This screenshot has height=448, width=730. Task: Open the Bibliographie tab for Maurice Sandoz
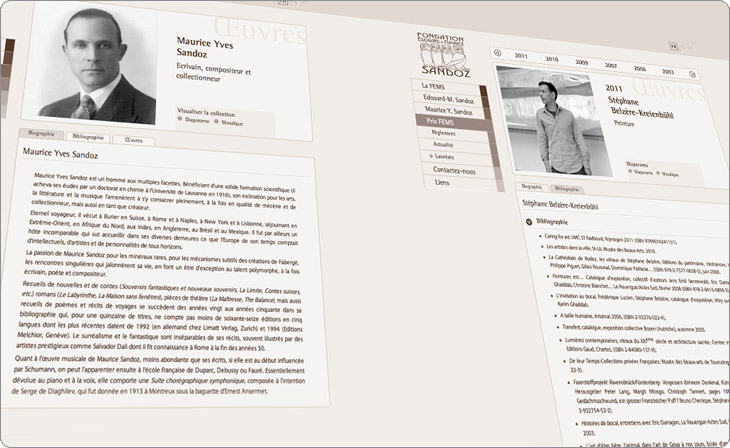click(x=88, y=137)
